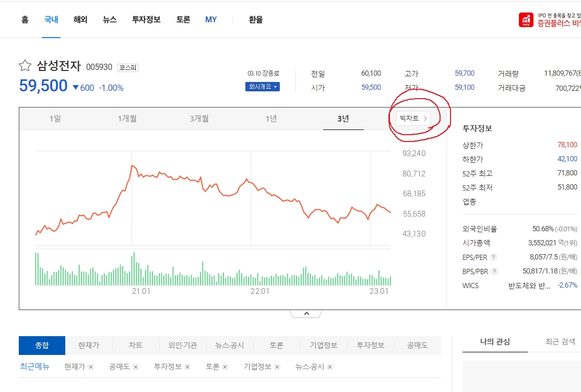581x392 pixels.
Task: Click the 코스피 market badge
Action: coord(128,67)
